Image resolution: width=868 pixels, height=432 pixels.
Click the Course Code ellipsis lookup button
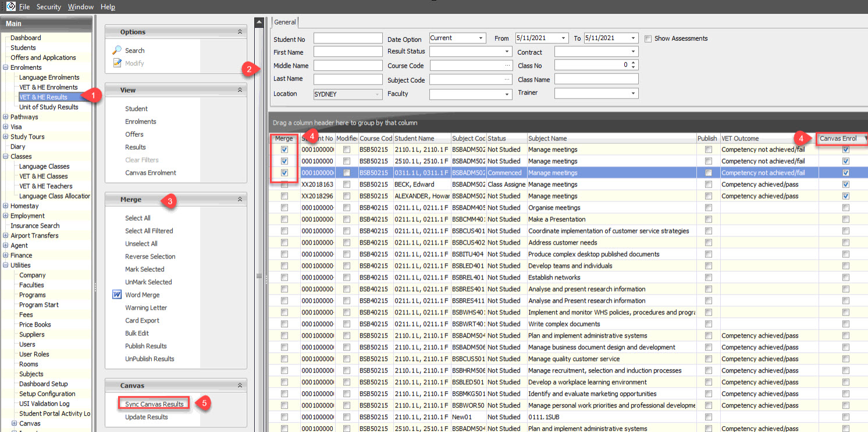coord(507,66)
